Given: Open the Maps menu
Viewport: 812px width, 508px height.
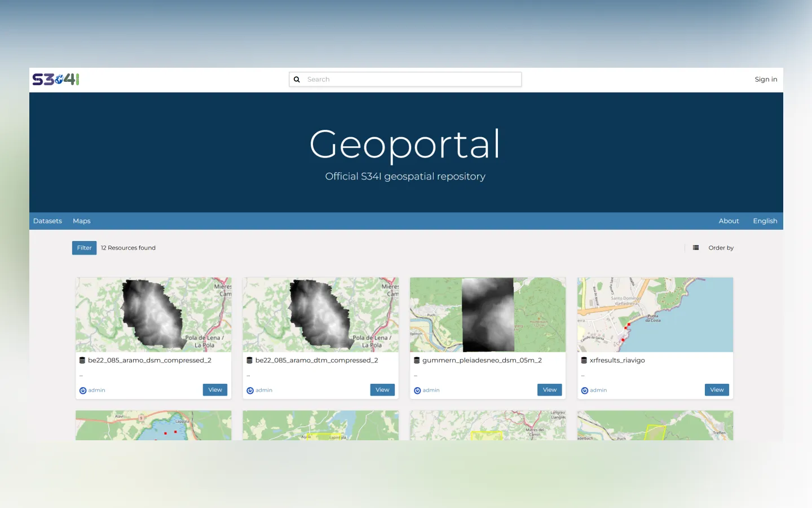Looking at the screenshot, I should pos(82,221).
